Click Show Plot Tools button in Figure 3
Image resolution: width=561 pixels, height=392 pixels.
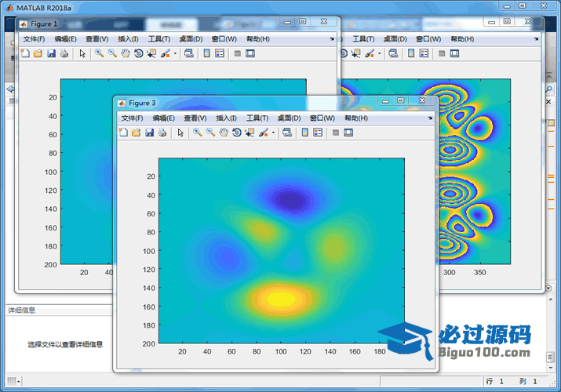(348, 132)
